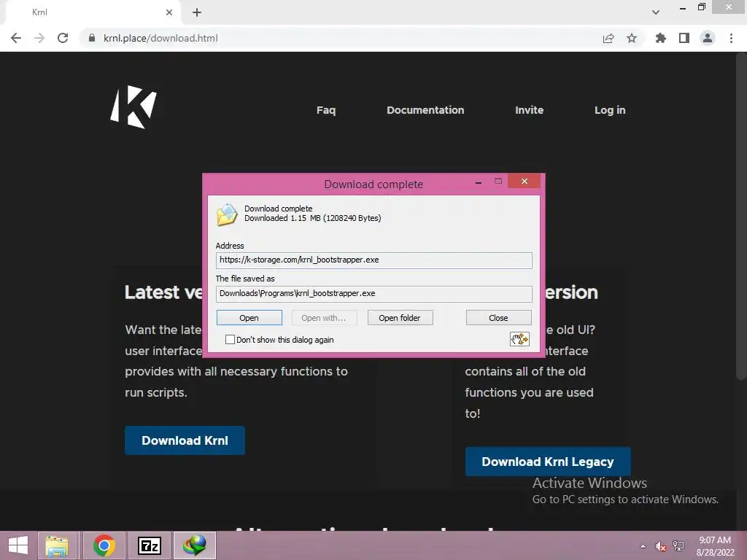Open the Windows Start button
This screenshot has width=747, height=560.
pos(18,545)
